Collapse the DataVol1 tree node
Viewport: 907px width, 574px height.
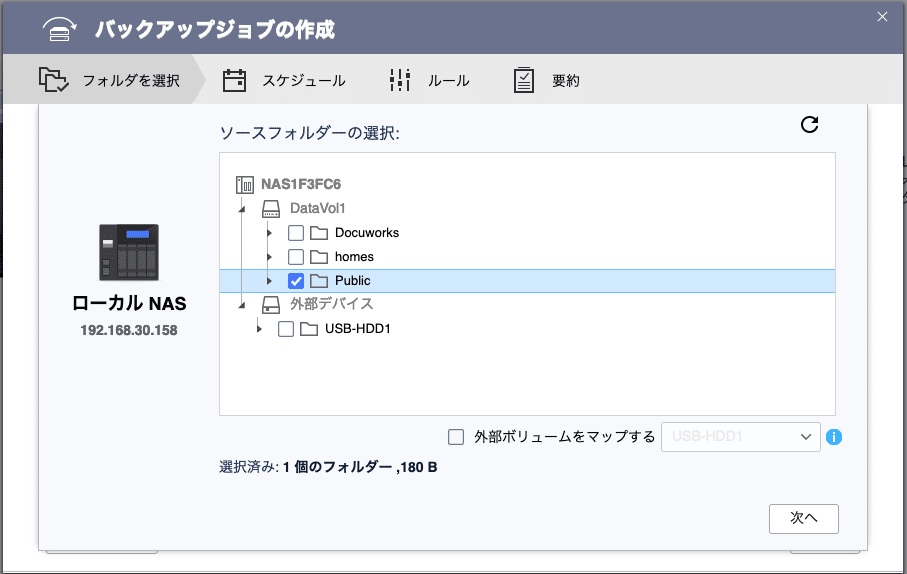pos(241,209)
